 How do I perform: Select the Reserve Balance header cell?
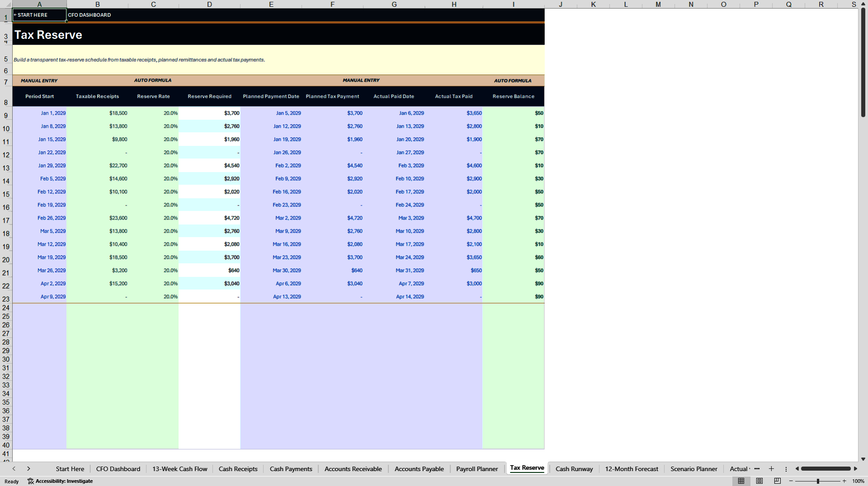click(x=513, y=96)
